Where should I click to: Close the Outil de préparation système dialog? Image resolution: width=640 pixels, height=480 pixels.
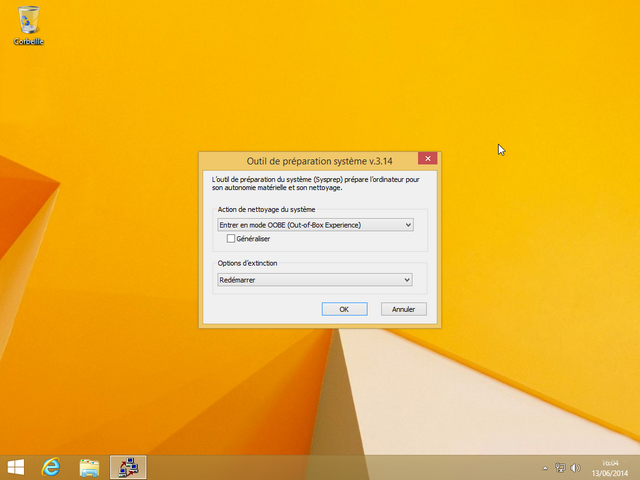[427, 158]
